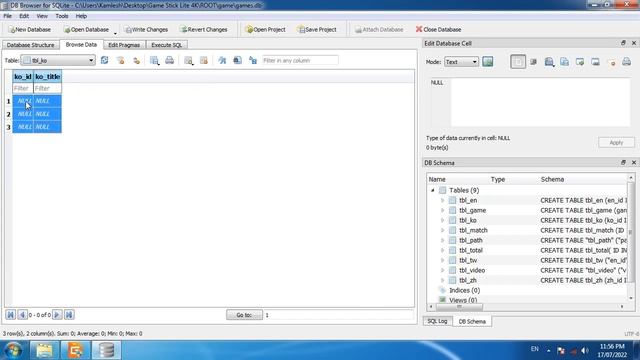Viewport: 640px width, 360px height.
Task: Expand tbl_total in DB Schema
Action: (442, 250)
